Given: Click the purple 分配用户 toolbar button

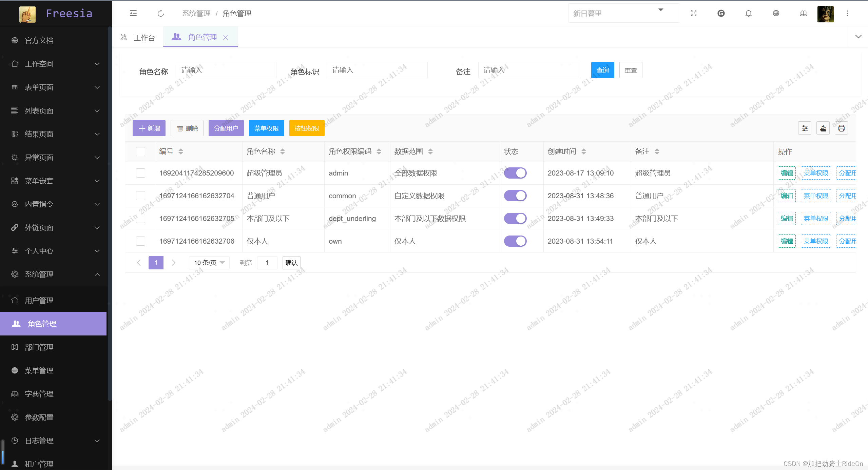Looking at the screenshot, I should tap(226, 128).
